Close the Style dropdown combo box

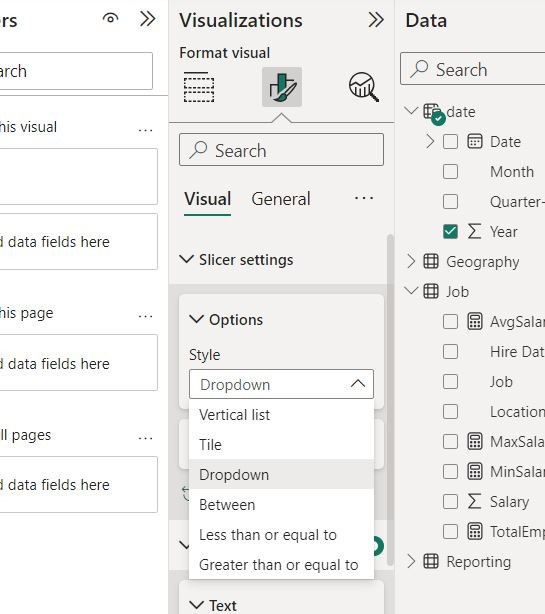pyautogui.click(x=281, y=384)
